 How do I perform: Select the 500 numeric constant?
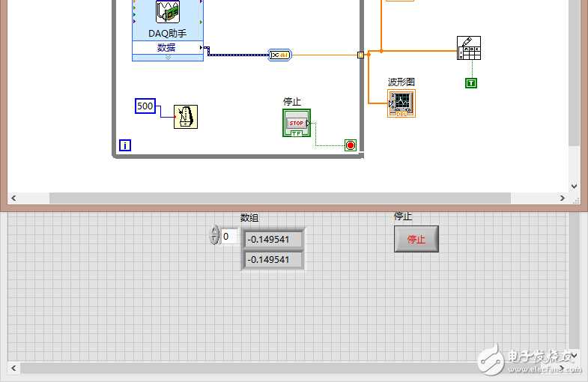(x=145, y=106)
